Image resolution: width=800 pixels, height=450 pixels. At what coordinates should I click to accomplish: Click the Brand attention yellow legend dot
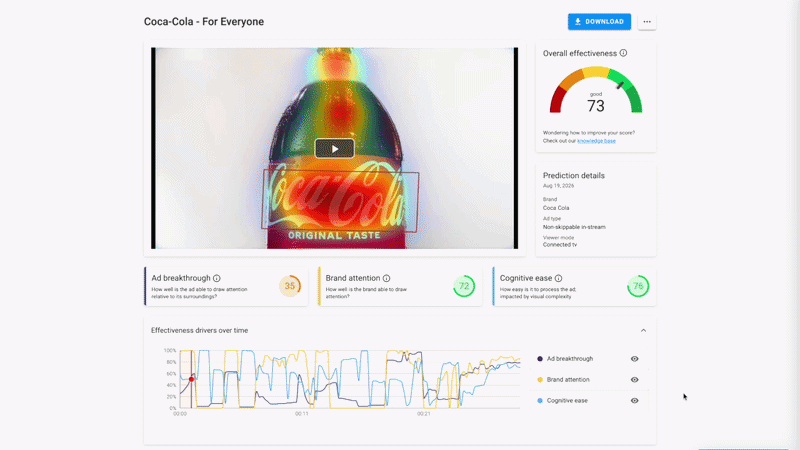tap(540, 380)
